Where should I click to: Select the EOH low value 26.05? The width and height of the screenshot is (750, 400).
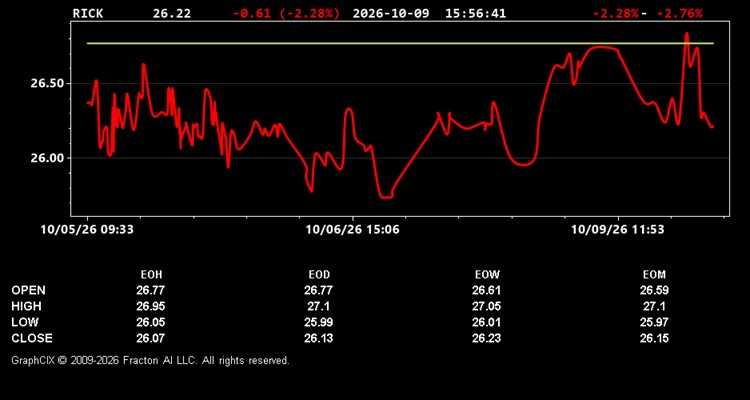pos(151,322)
